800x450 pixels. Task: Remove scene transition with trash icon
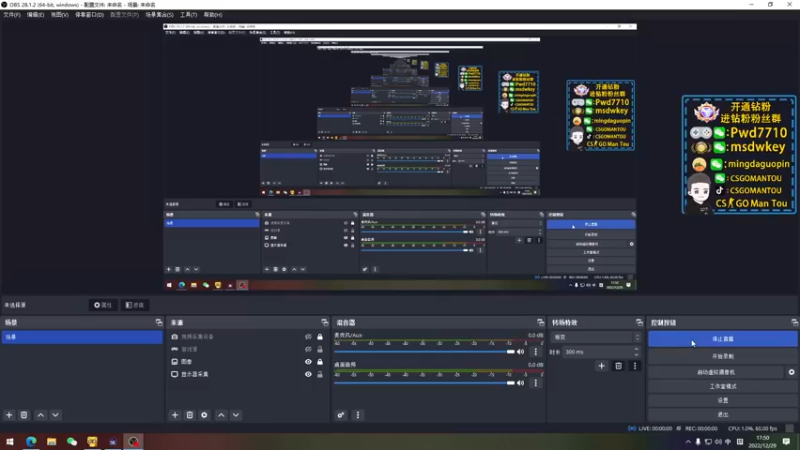tap(618, 366)
